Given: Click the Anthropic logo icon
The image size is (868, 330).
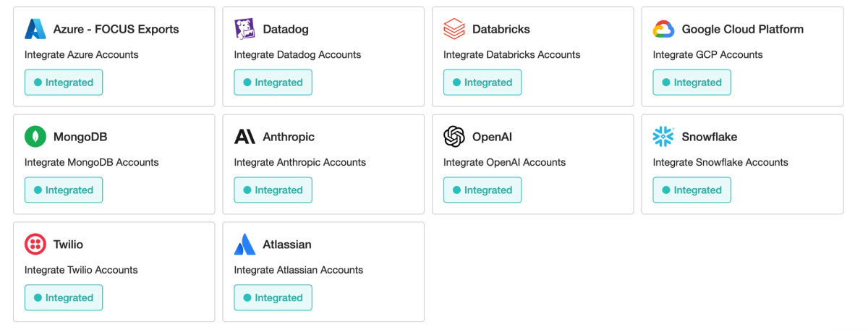Looking at the screenshot, I should tap(244, 137).
